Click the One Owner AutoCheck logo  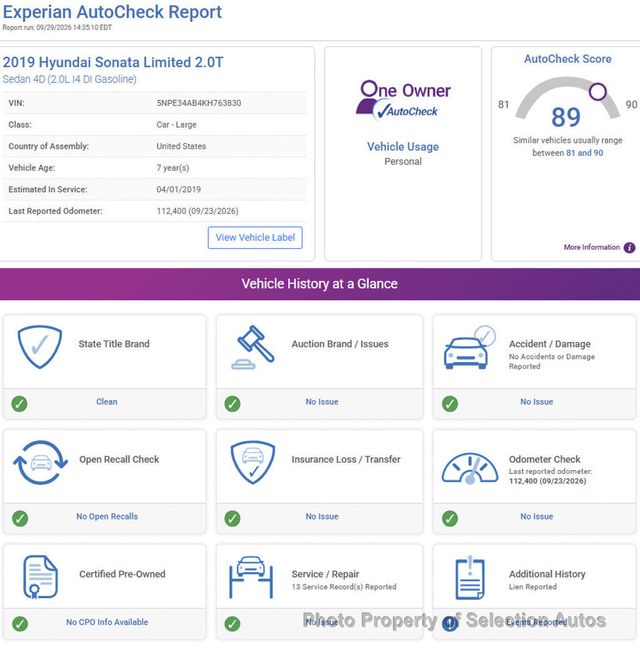point(403,101)
